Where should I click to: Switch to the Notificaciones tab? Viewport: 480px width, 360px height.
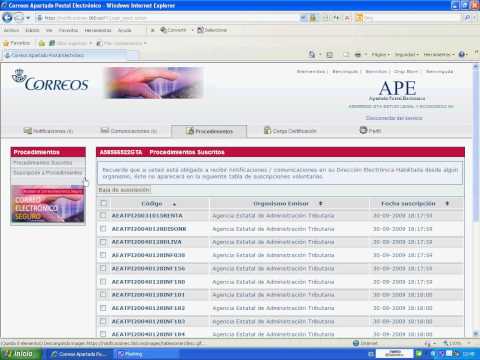point(48,131)
